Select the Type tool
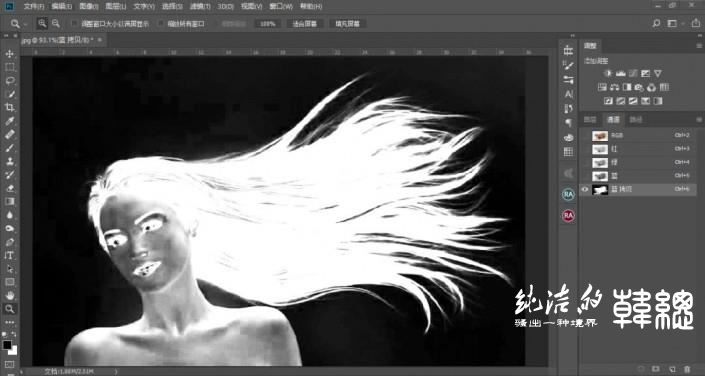This screenshot has height=376, width=705. [x=9, y=255]
